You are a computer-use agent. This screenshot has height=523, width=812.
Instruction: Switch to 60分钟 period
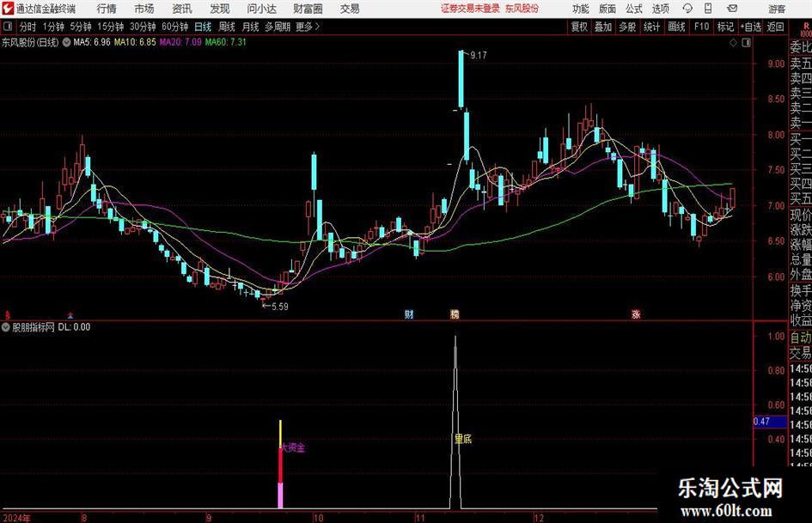click(x=174, y=27)
